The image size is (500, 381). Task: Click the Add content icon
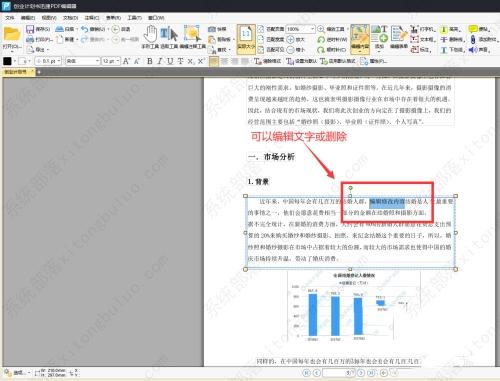(380, 34)
